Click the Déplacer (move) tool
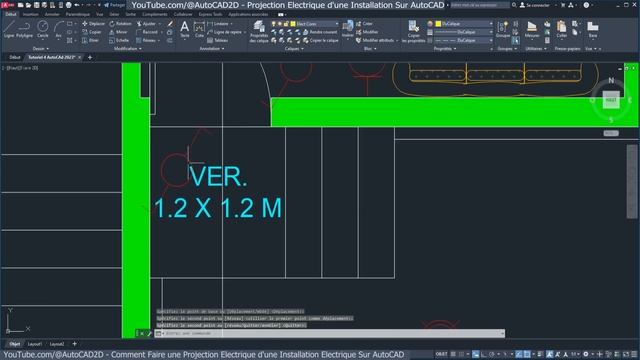The width and height of the screenshot is (640, 360). tap(93, 24)
